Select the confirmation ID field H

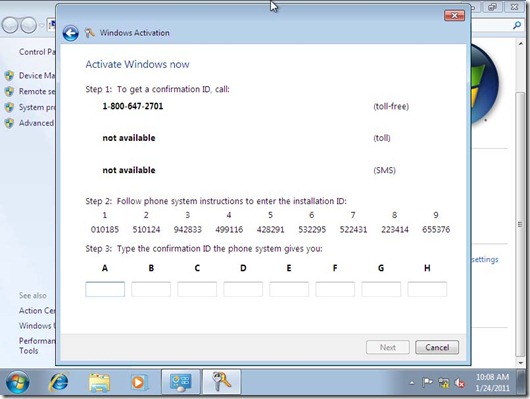pyautogui.click(x=427, y=289)
